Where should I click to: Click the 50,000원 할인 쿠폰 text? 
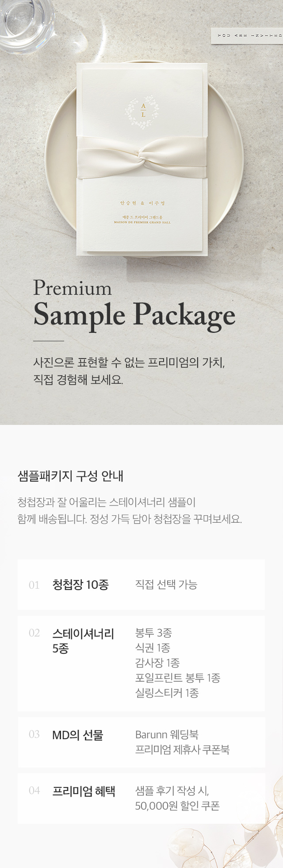click(177, 806)
